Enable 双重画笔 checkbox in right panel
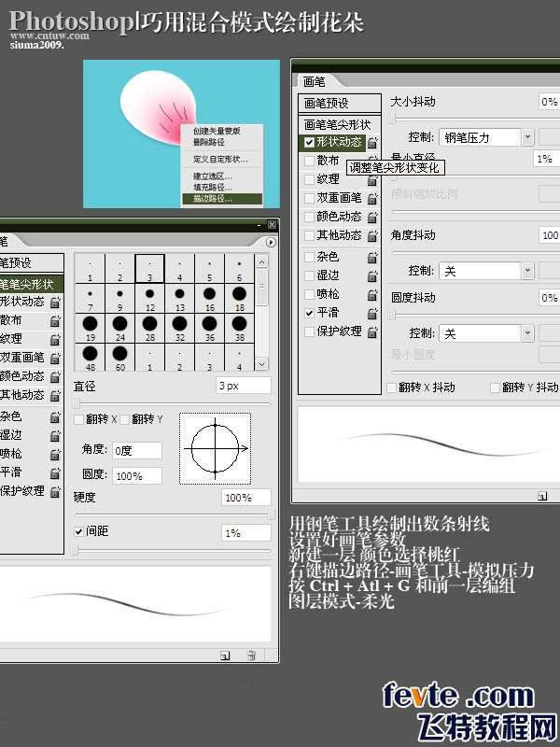560x747 pixels. (309, 198)
